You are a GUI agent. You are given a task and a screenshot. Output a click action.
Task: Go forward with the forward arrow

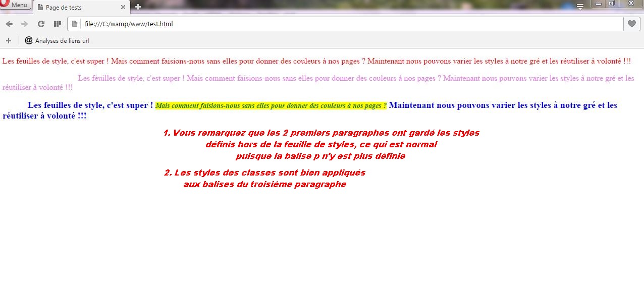pyautogui.click(x=25, y=24)
